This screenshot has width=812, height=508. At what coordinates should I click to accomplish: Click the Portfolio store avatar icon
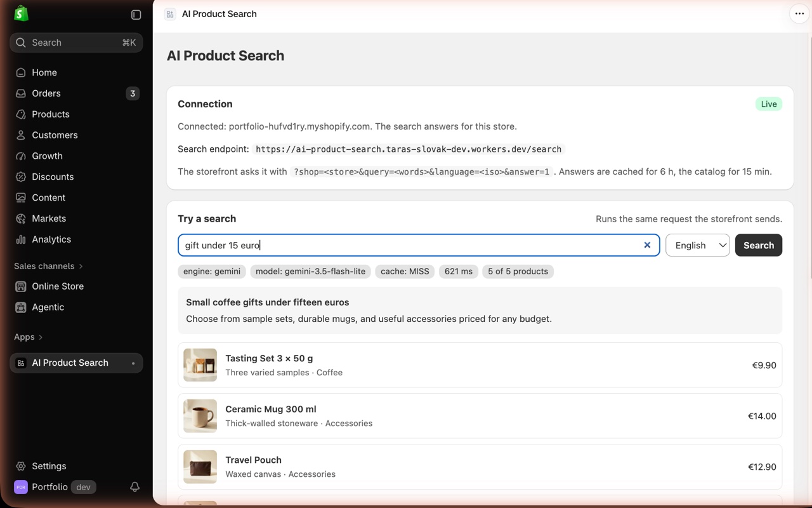coord(21,487)
